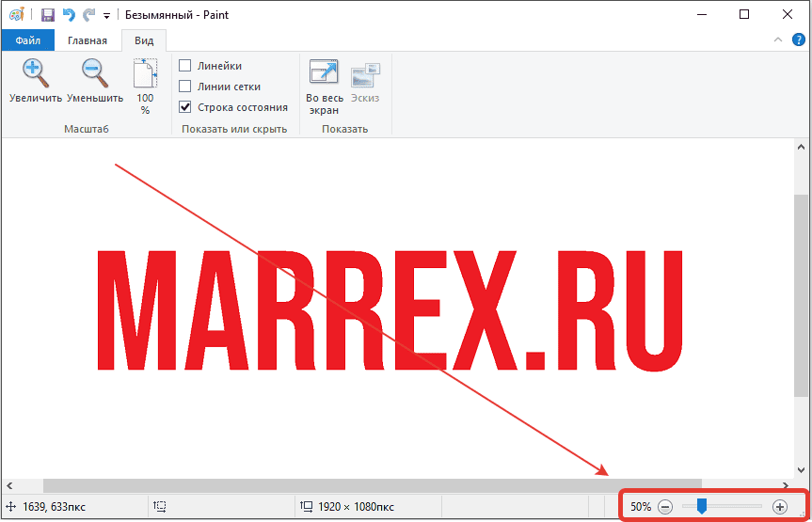Click the 50% zoom level text

tap(641, 506)
